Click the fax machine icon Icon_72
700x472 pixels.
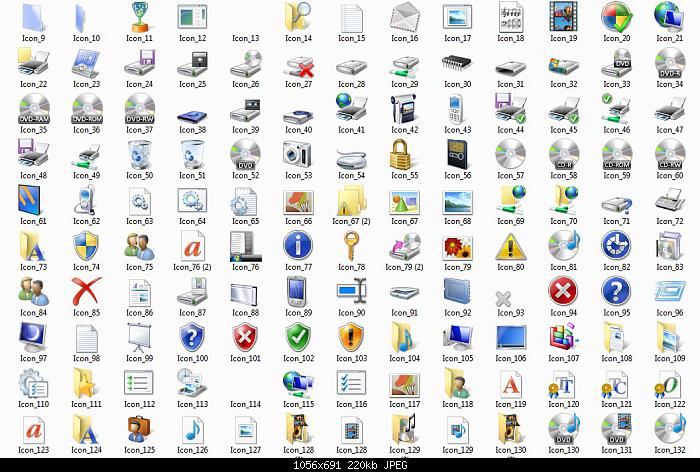tap(670, 200)
